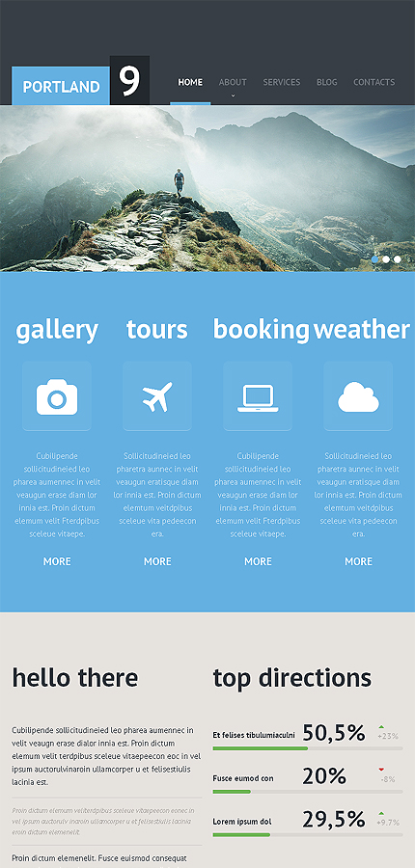The width and height of the screenshot is (415, 868).
Task: Click MORE under the gallery section
Action: coord(57,561)
